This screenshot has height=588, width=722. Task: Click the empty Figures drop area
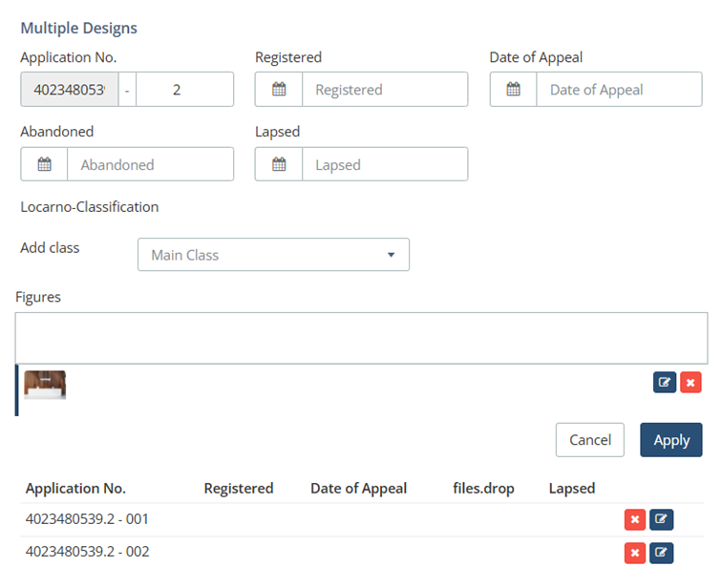[x=361, y=338]
